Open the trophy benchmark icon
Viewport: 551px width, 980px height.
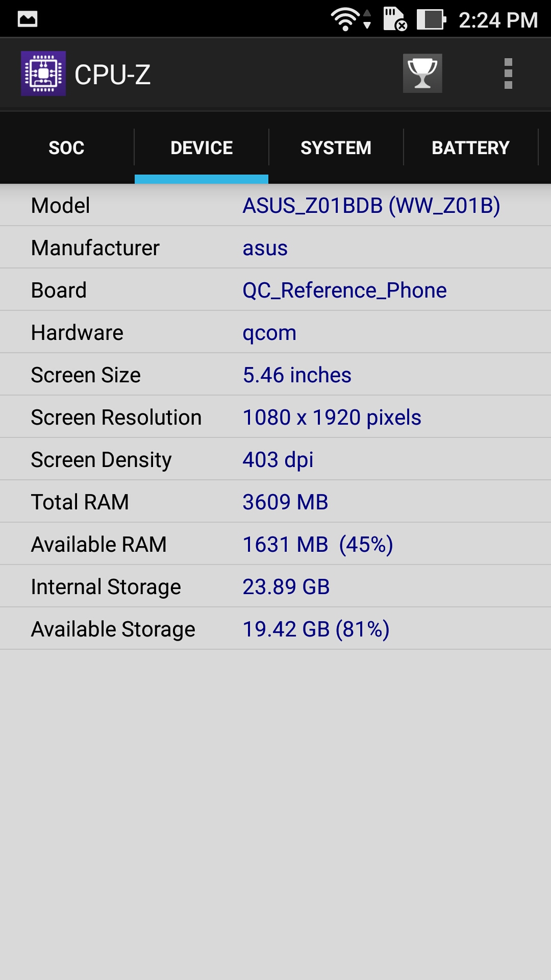tap(422, 73)
